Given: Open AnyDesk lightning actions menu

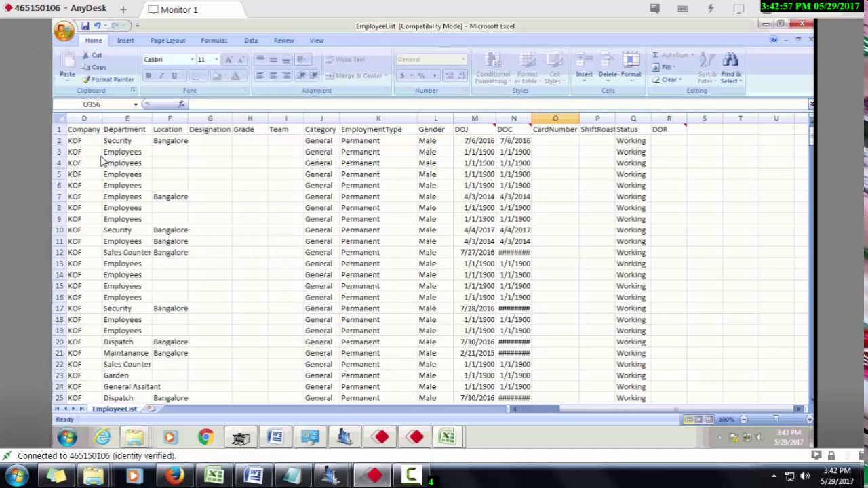Looking at the screenshot, I should 711,9.
